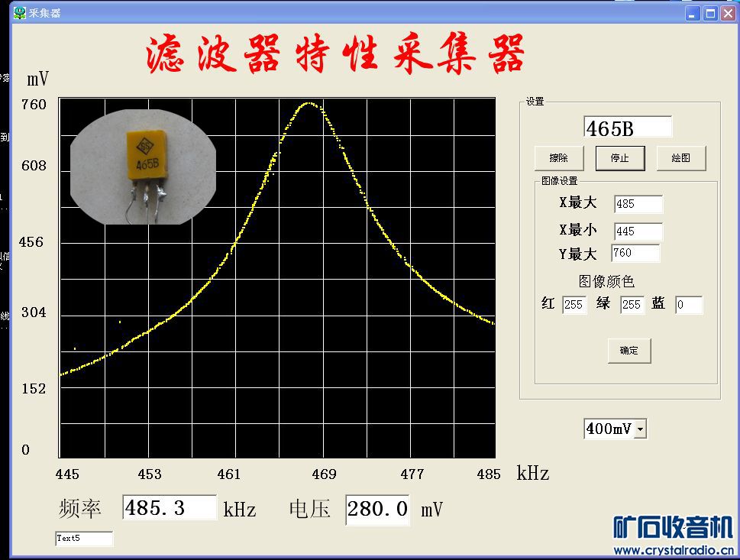Viewport: 740px width, 560px height.
Task: Click the X最大 field showing 485
Action: tap(638, 204)
